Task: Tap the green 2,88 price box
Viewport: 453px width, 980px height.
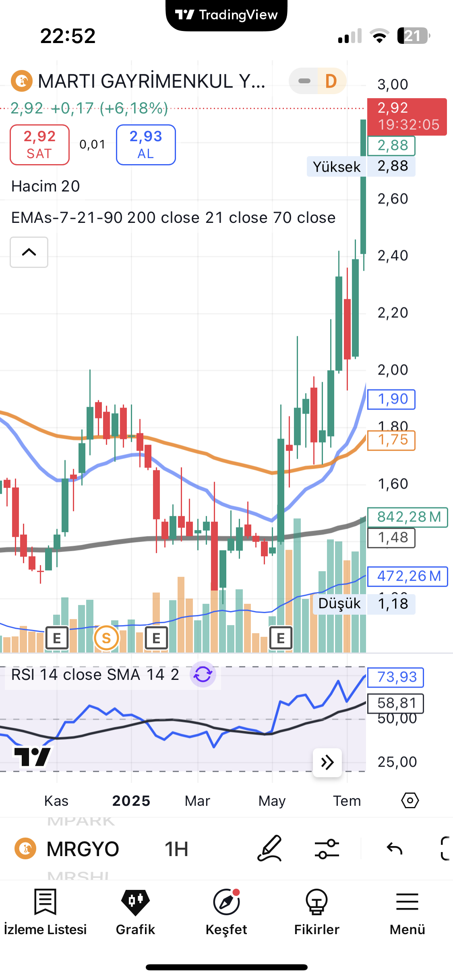Action: click(x=391, y=146)
